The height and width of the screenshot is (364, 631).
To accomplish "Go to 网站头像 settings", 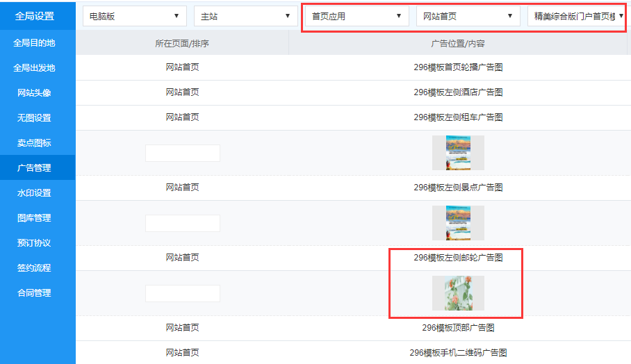I will 34,93.
